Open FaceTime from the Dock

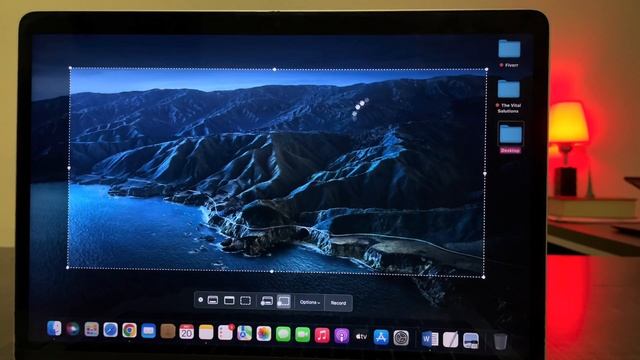(302, 335)
